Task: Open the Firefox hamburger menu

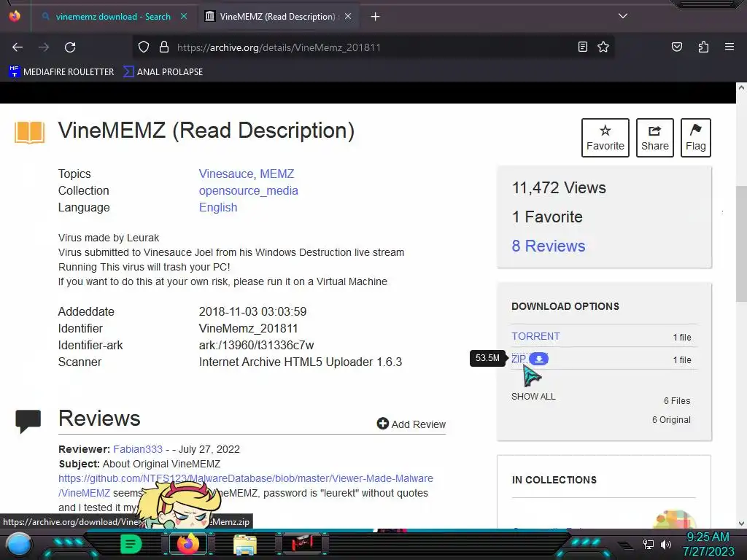Action: point(729,47)
